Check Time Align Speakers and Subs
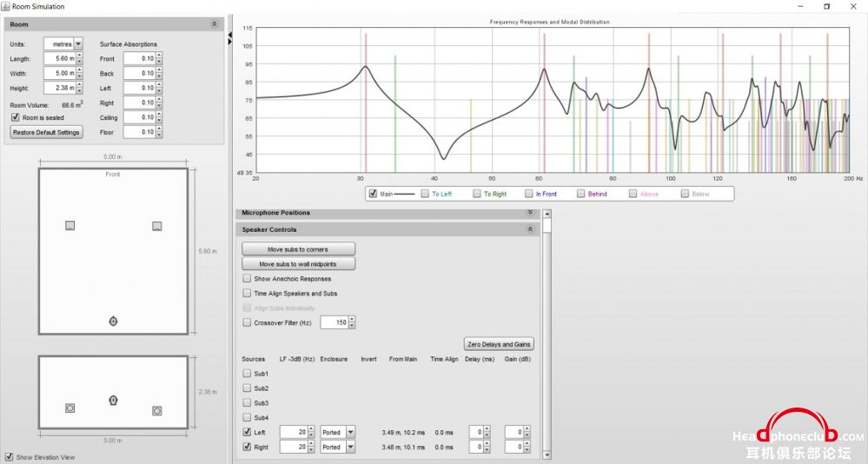This screenshot has width=868, height=464. coord(247,293)
